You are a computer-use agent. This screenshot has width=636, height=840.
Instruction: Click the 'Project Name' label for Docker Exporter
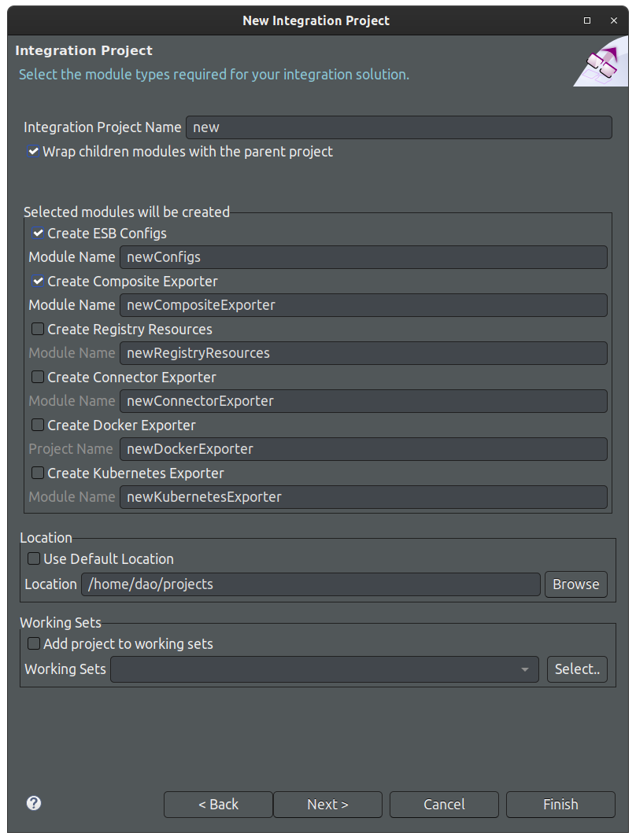pyautogui.click(x=71, y=449)
